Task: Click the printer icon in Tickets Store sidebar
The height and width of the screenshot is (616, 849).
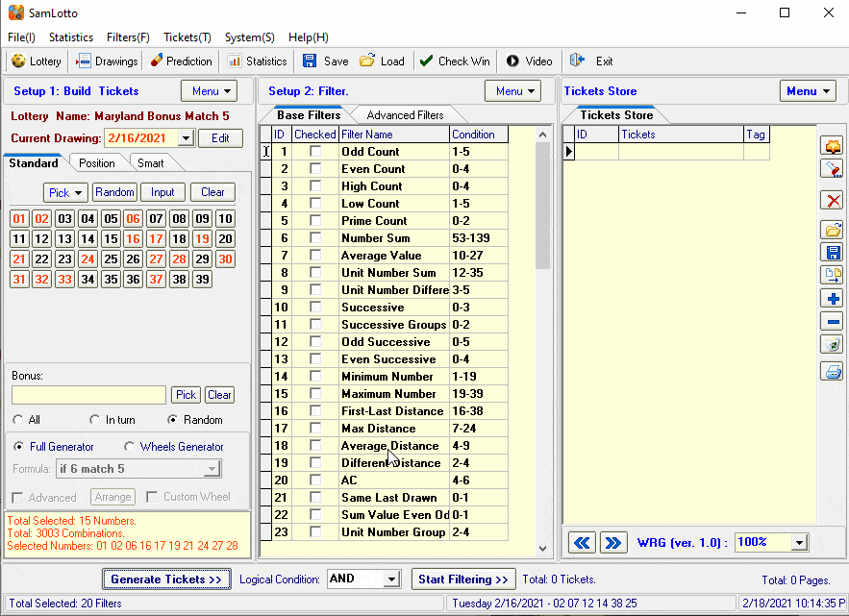Action: tap(833, 372)
